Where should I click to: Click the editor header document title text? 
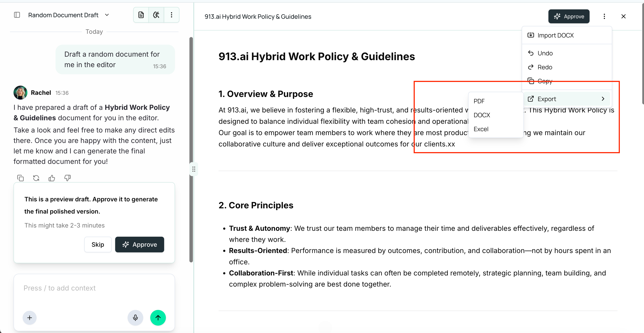pos(258,17)
